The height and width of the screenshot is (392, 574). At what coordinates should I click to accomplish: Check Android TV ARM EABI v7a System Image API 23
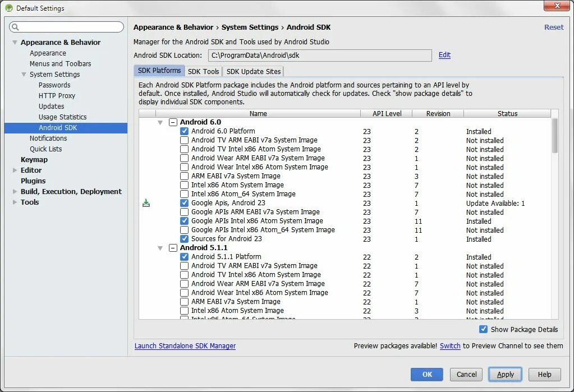185,140
